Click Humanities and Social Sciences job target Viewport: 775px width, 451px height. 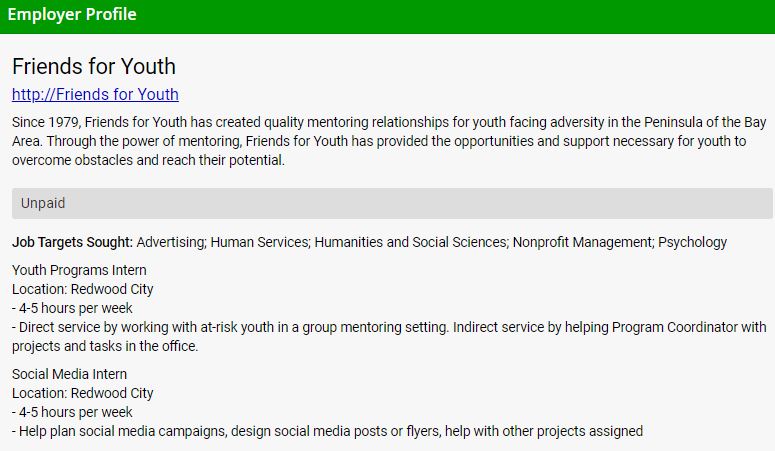tap(410, 242)
